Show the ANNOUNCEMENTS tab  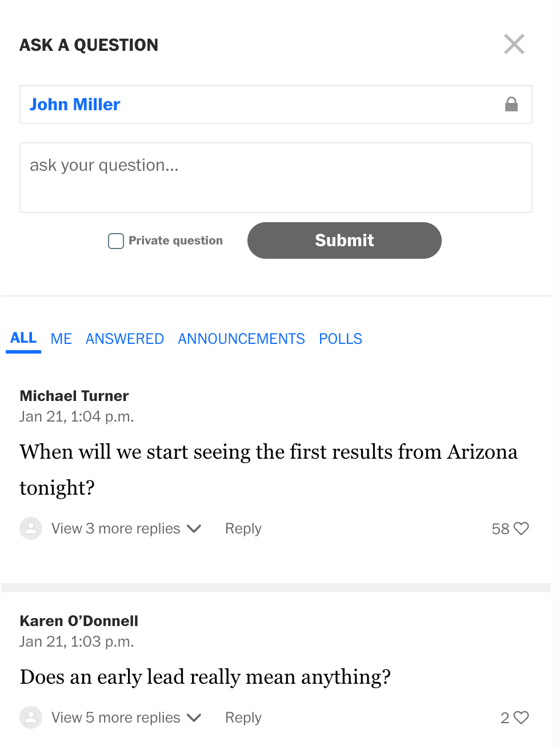(241, 339)
